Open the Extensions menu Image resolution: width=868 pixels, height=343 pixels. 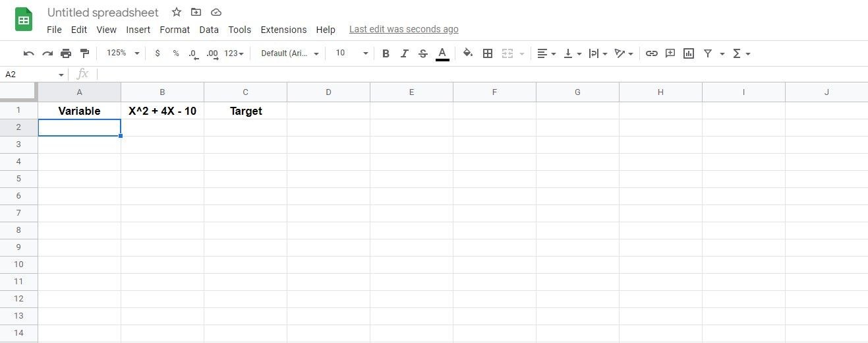283,30
